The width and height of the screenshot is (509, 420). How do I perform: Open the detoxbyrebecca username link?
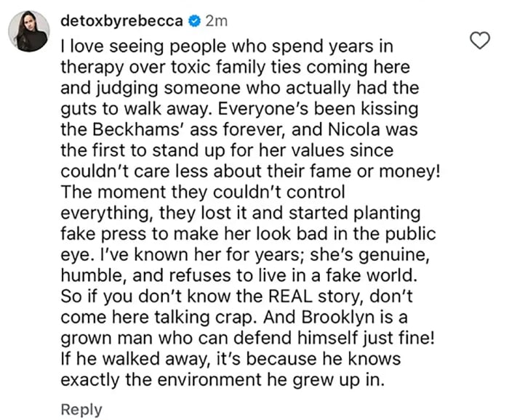(x=121, y=22)
